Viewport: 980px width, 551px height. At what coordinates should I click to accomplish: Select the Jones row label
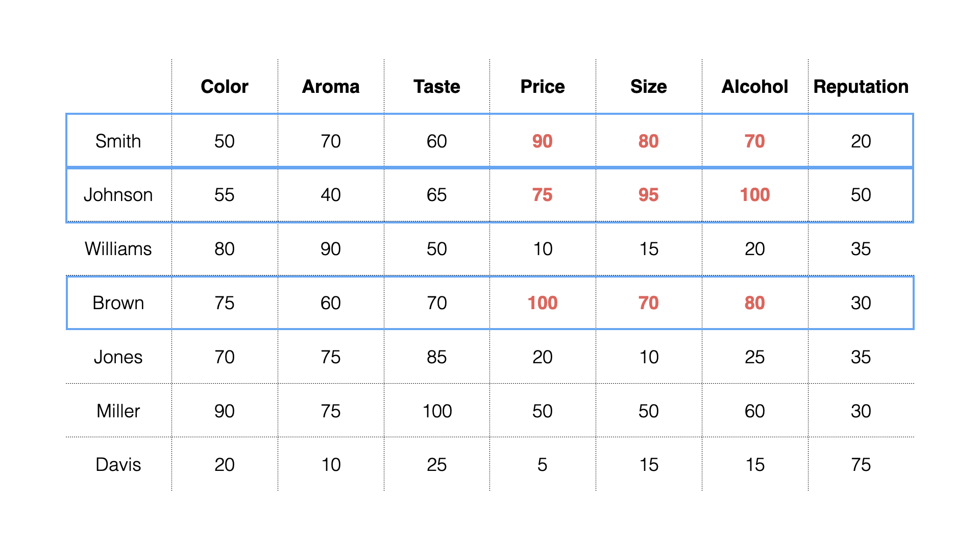(118, 357)
